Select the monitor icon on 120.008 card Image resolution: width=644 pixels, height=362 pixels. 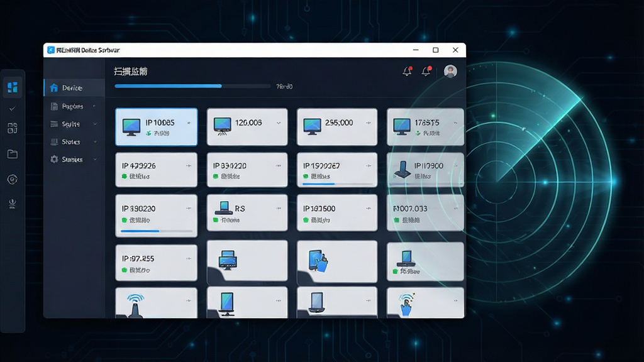(x=222, y=126)
